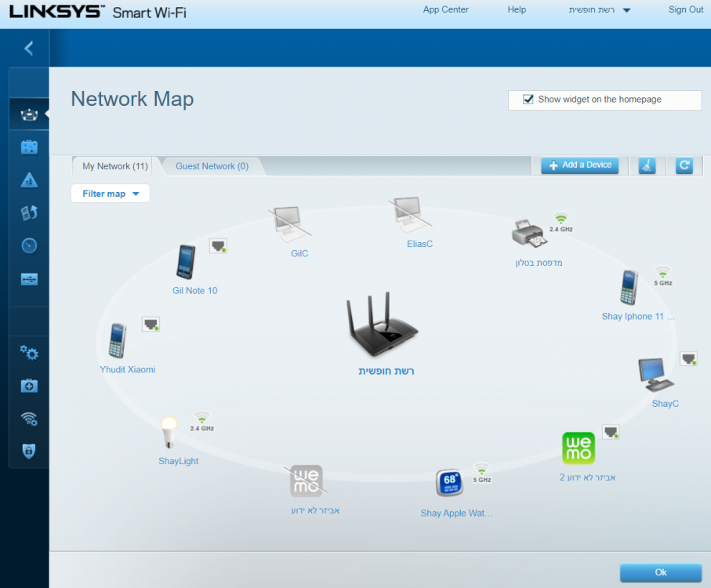Viewport: 711px width, 588px height.
Task: Select the Yhudit Xiaomi phone icon
Action: click(117, 341)
